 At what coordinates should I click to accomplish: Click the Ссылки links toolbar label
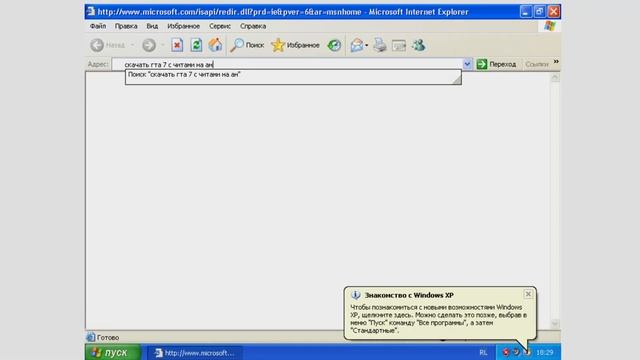[537, 64]
